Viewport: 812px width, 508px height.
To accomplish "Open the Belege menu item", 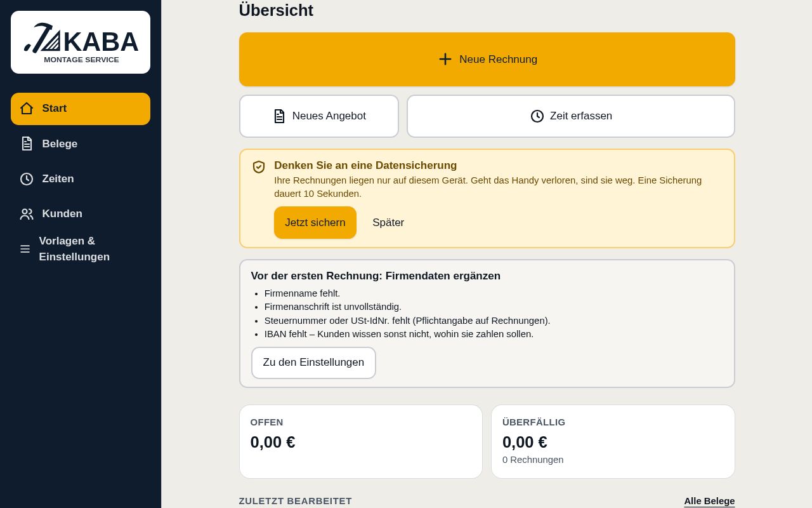I will [x=81, y=144].
